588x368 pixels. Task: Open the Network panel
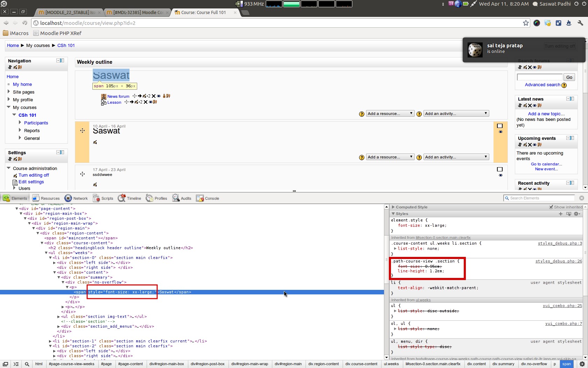click(x=76, y=198)
